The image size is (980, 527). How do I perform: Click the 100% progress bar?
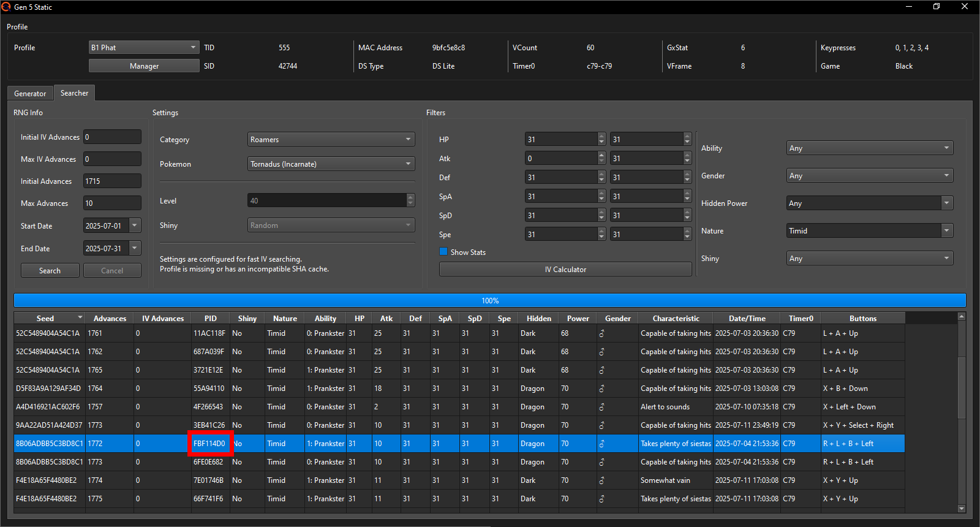point(489,300)
